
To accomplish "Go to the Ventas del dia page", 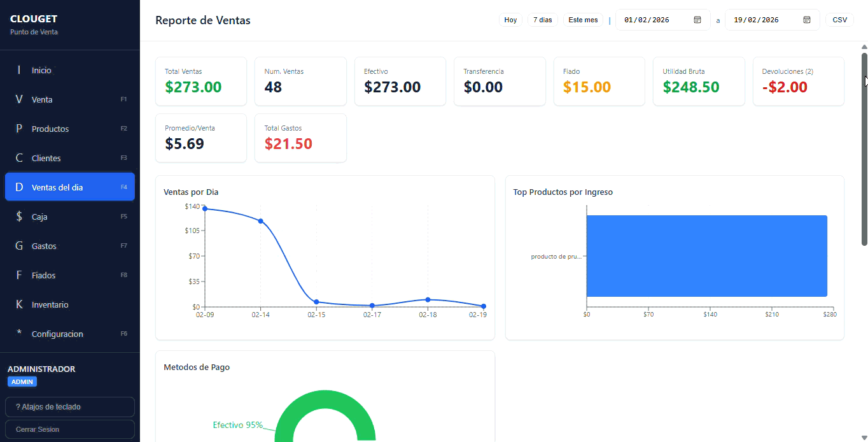I will point(70,187).
